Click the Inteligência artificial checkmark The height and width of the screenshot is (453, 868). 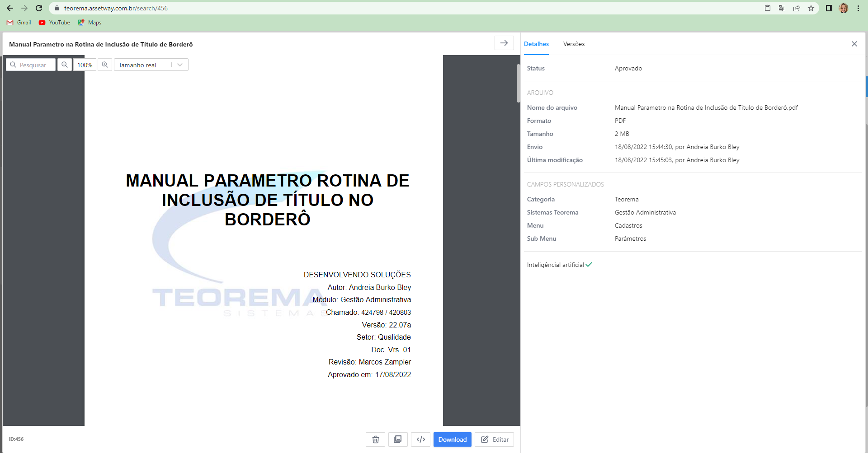tap(589, 265)
